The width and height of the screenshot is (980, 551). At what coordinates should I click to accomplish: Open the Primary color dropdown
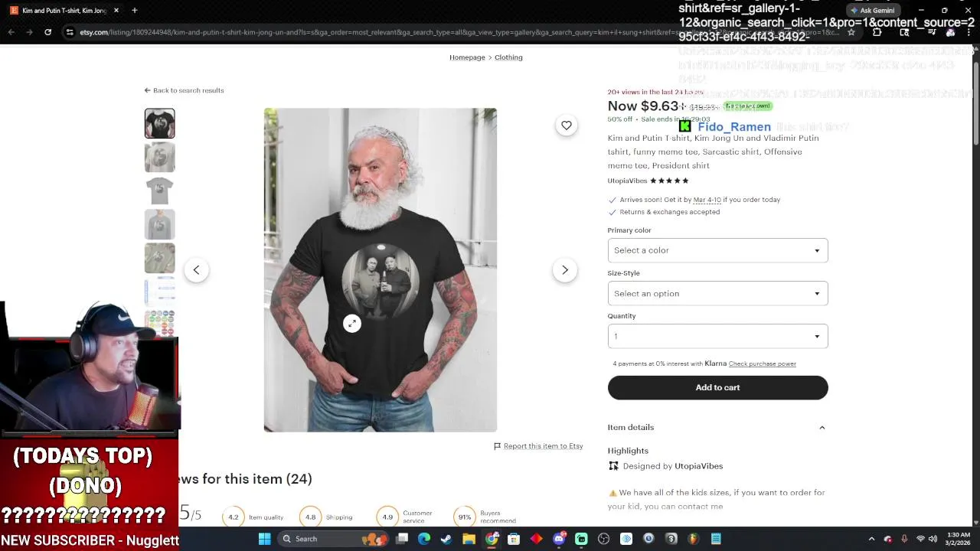pyautogui.click(x=717, y=250)
